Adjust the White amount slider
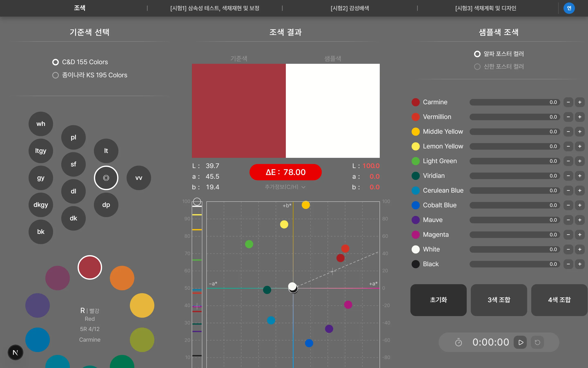 pyautogui.click(x=515, y=249)
